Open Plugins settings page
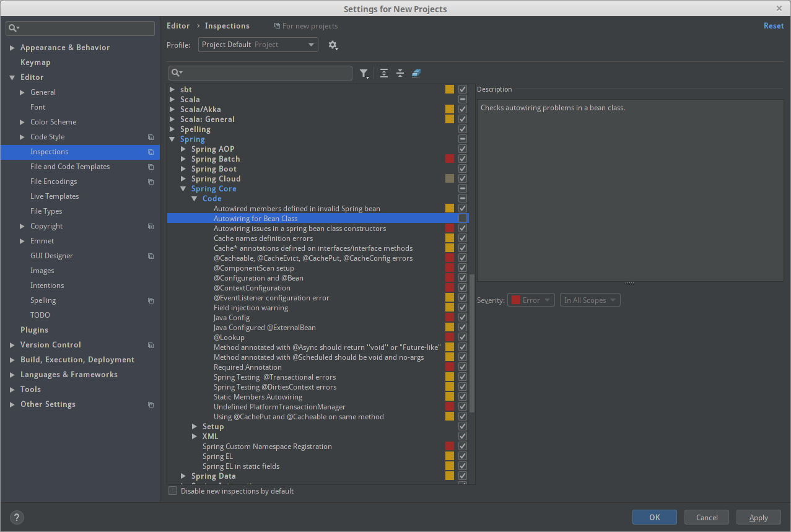This screenshot has width=791, height=532. click(x=34, y=330)
